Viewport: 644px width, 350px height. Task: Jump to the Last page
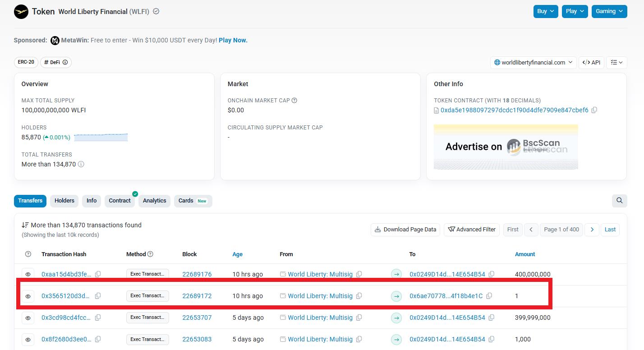point(610,230)
